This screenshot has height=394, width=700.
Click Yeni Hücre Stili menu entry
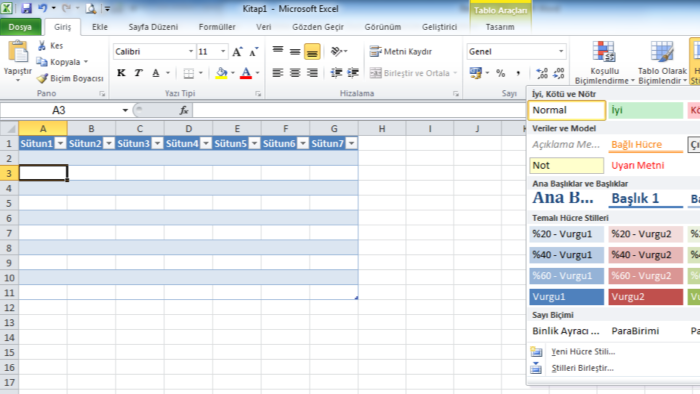(583, 352)
